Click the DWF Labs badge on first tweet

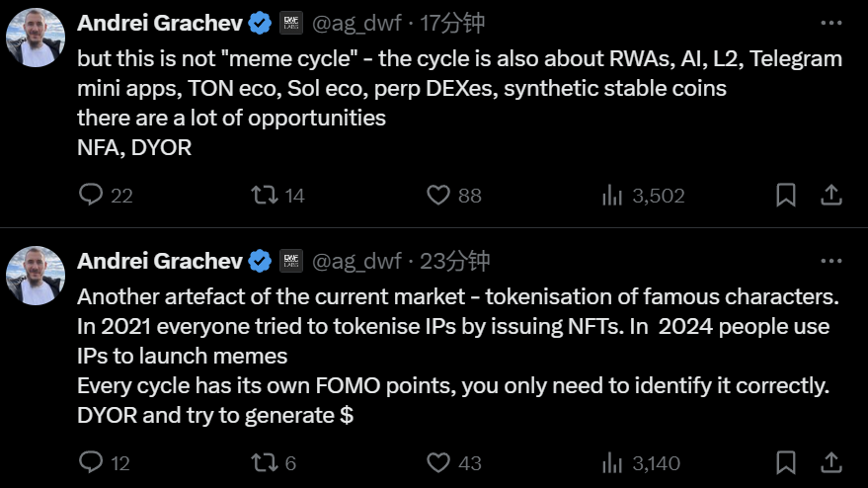[x=291, y=22]
